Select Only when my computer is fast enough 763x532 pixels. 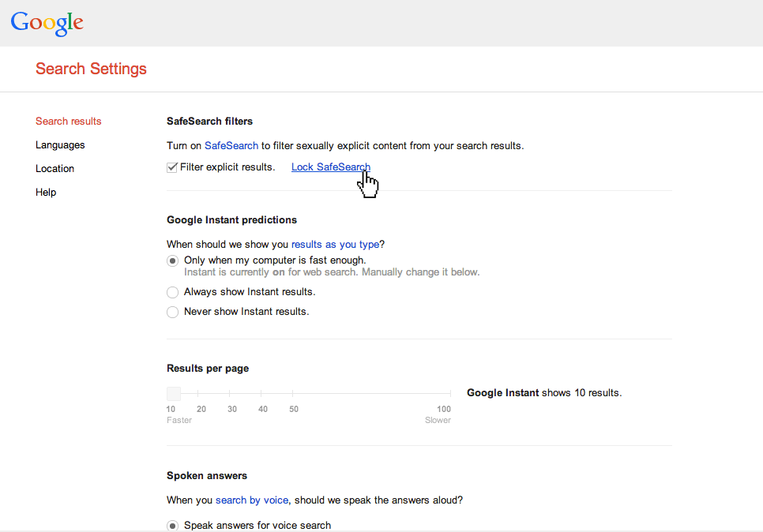(x=172, y=260)
